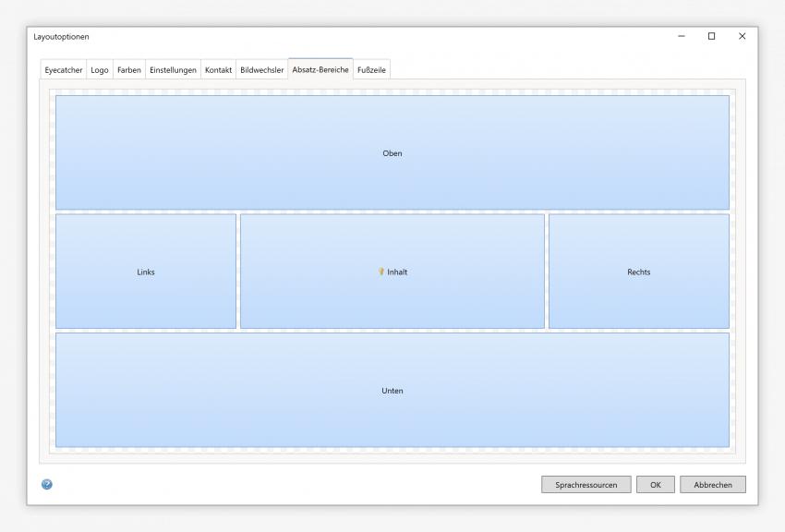Switch to the Logo tab
Image resolution: width=785 pixels, height=532 pixels.
[x=100, y=70]
